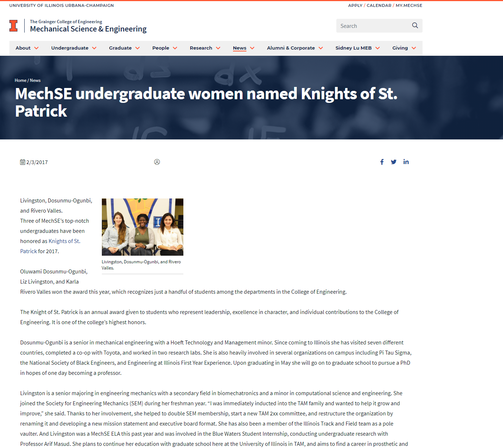Click the article headline text
503x448 pixels.
[x=206, y=102]
